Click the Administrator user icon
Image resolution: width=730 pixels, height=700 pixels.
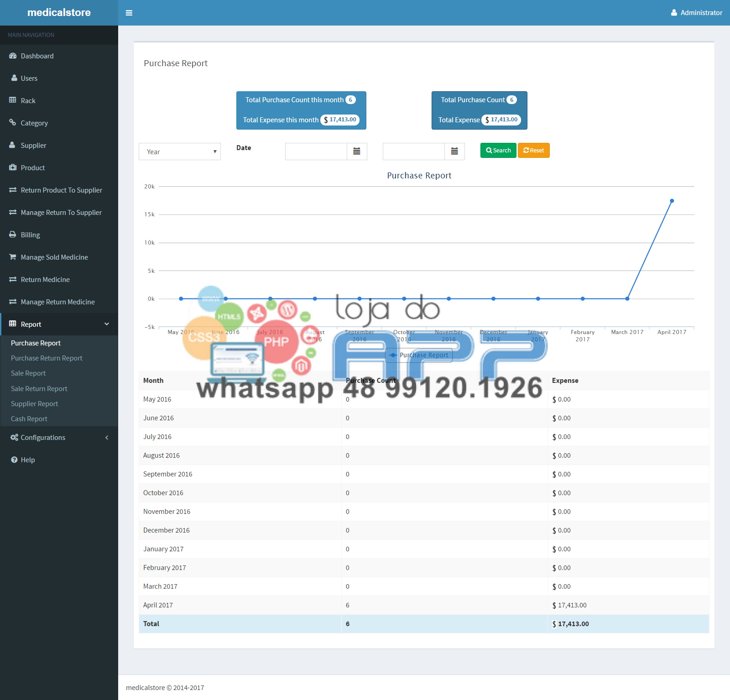point(674,13)
